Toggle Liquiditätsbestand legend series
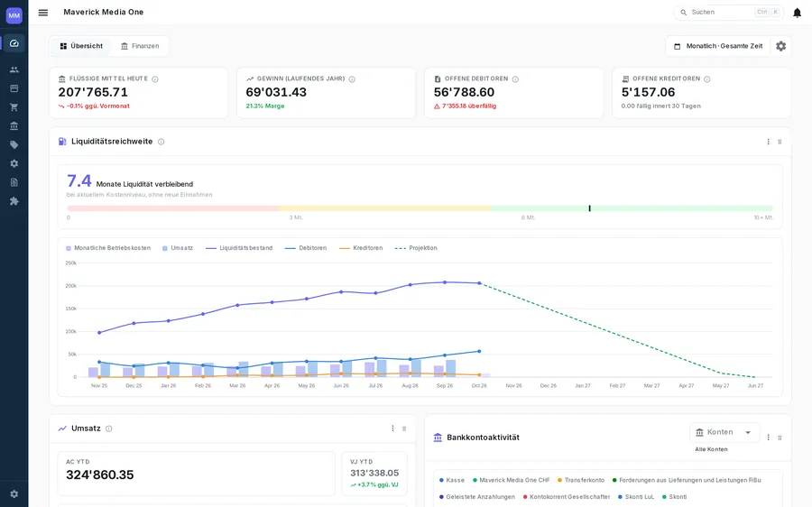This screenshot has width=812, height=507. click(x=239, y=248)
